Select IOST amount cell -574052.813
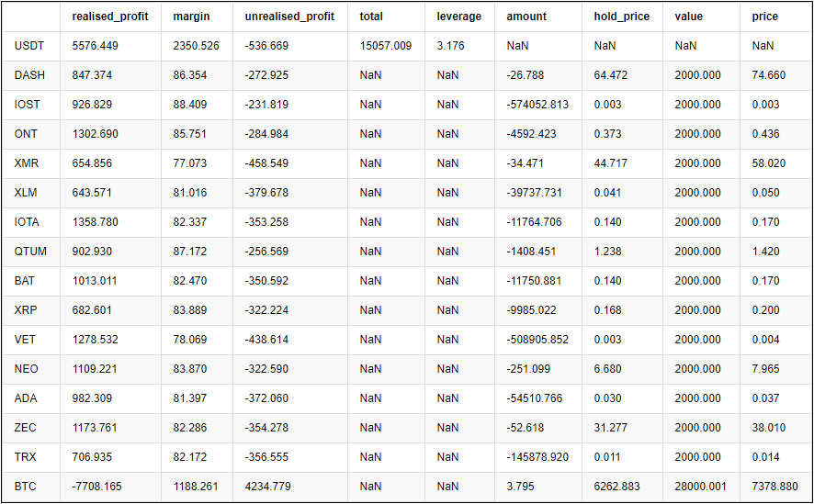 (537, 105)
